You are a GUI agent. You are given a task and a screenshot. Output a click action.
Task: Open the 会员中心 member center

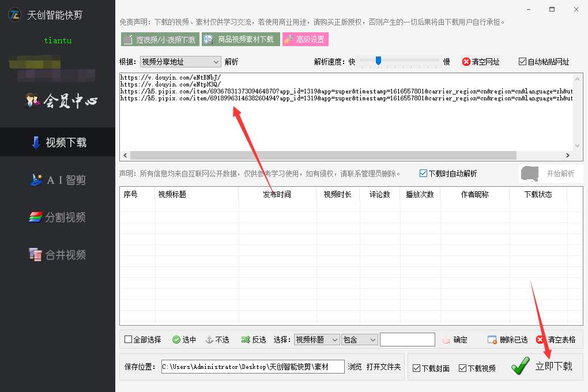click(x=62, y=100)
